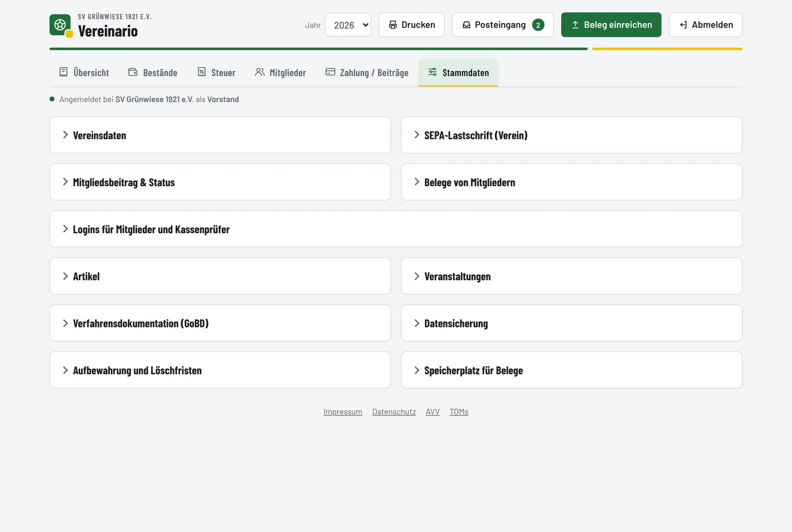Click the logout icon next to Abmelden
Screen dimensions: 792x532
683,25
